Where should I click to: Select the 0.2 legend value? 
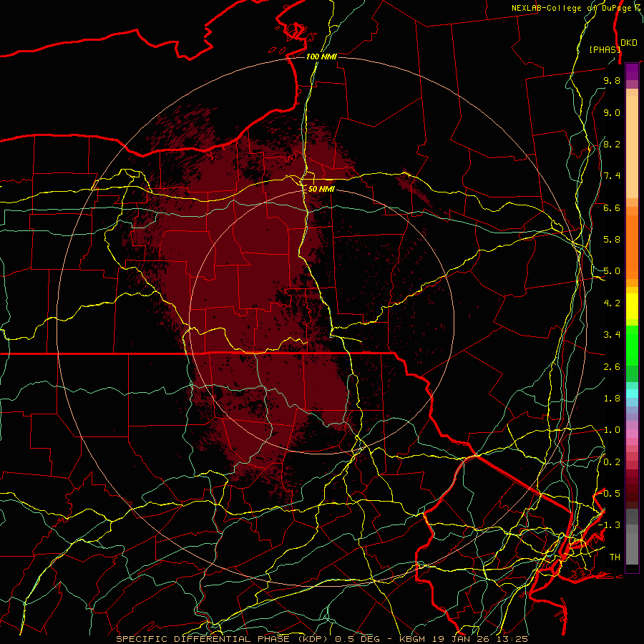[612, 462]
